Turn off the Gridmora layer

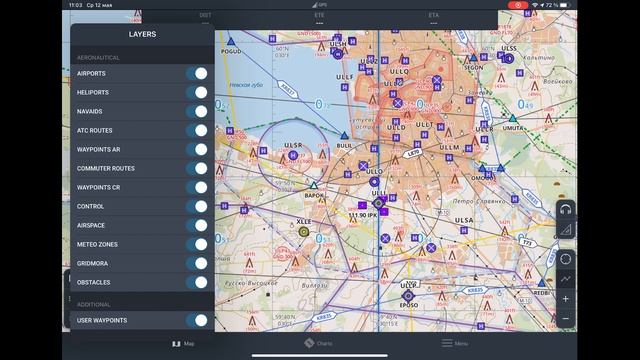197,263
